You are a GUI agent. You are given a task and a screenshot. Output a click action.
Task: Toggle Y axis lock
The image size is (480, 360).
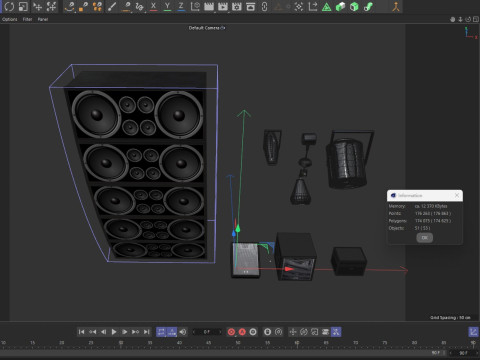pos(167,7)
